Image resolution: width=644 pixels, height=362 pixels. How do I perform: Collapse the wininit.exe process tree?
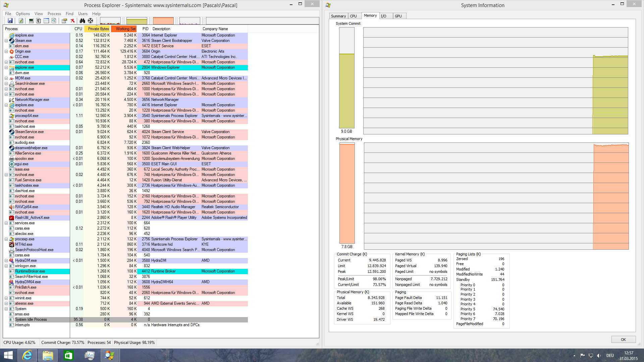(6, 298)
